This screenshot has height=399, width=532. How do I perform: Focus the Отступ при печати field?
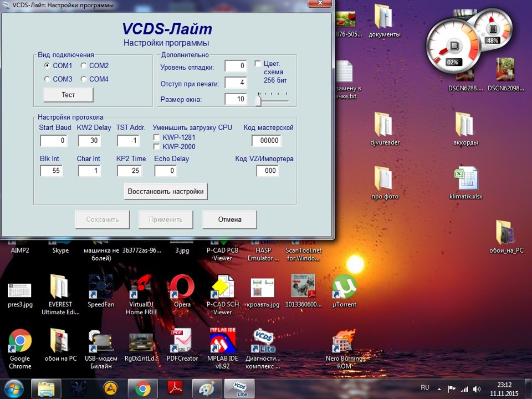[236, 82]
